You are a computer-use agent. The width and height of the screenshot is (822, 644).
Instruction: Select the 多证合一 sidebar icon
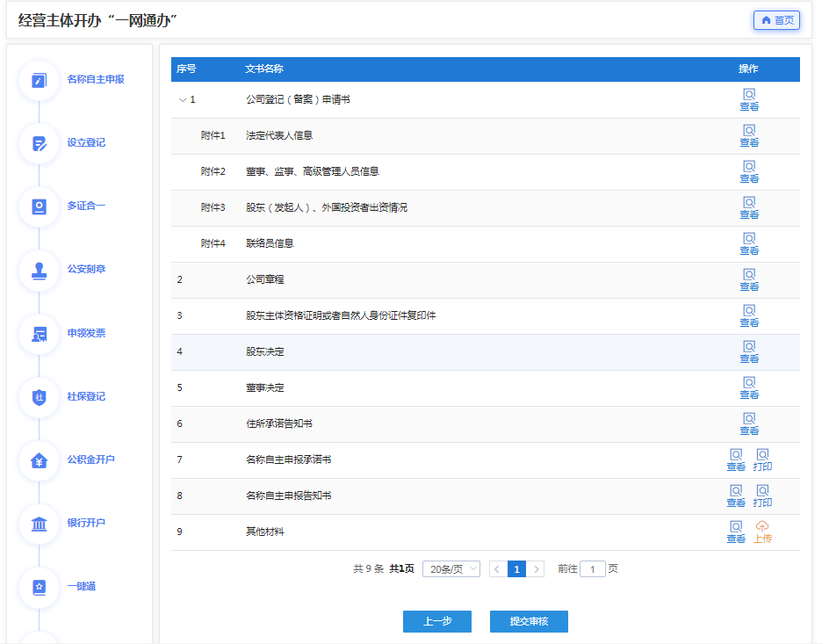tap(39, 206)
